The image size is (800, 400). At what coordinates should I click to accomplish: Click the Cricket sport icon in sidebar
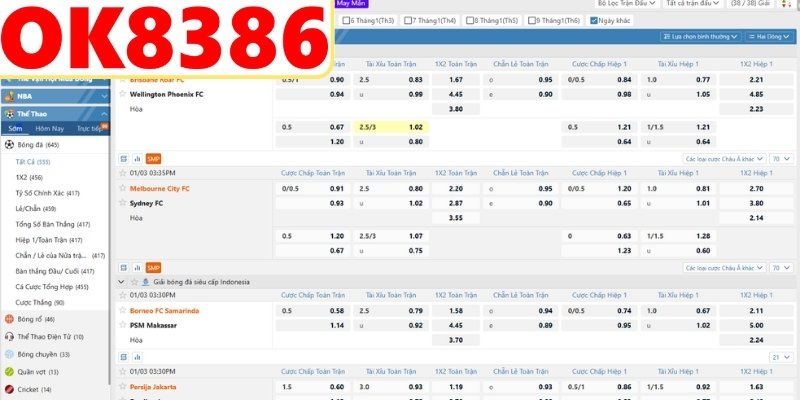9,388
